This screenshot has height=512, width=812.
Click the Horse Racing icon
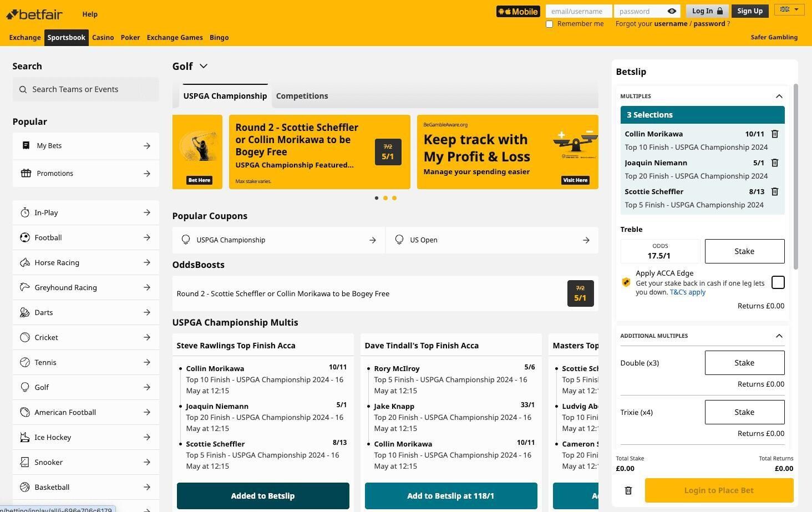pos(24,262)
